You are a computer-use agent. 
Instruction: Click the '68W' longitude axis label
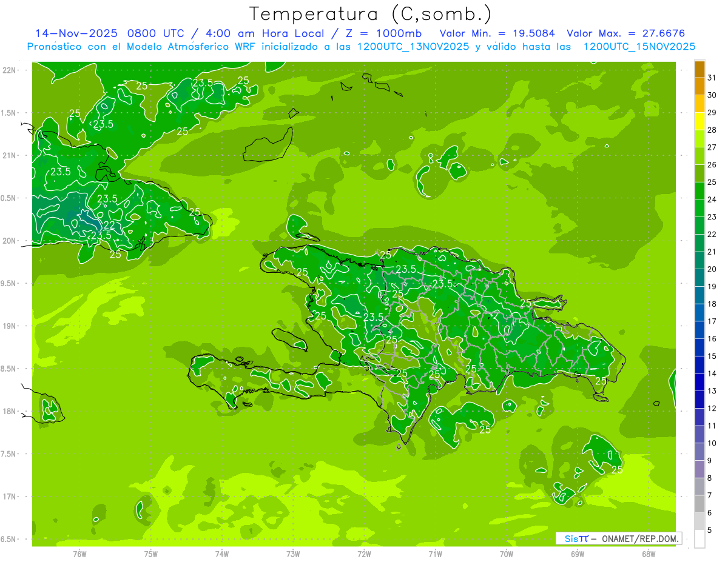(x=649, y=554)
